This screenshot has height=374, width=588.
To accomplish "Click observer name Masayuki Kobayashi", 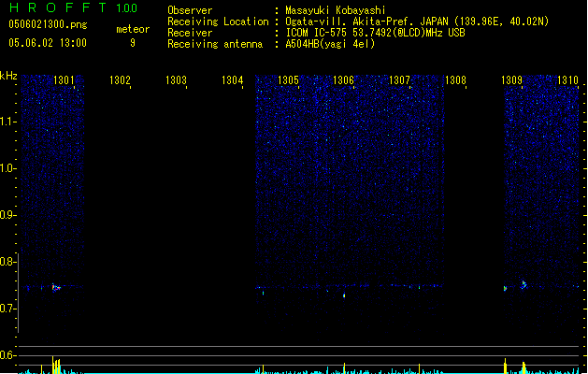I will [336, 10].
